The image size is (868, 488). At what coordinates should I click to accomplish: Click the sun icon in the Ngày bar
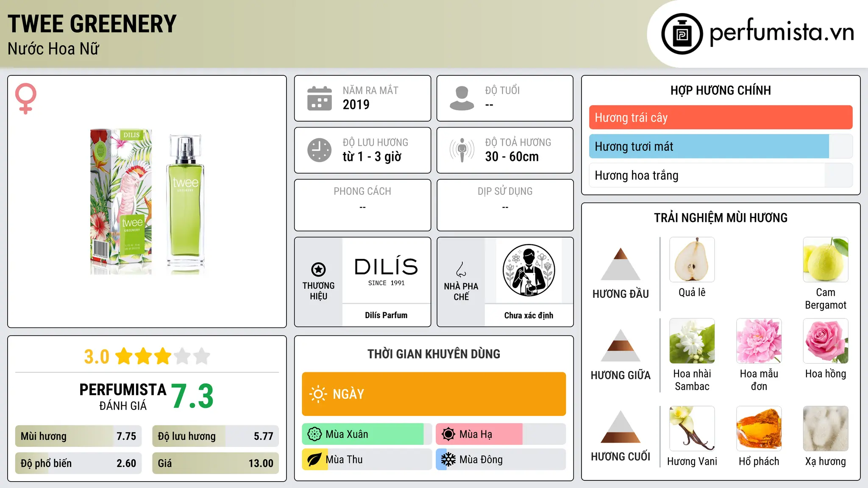(x=318, y=394)
